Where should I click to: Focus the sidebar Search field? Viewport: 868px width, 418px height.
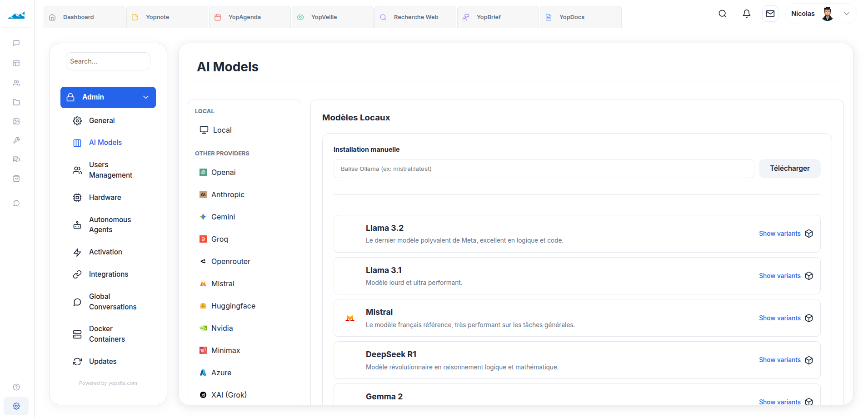click(108, 61)
